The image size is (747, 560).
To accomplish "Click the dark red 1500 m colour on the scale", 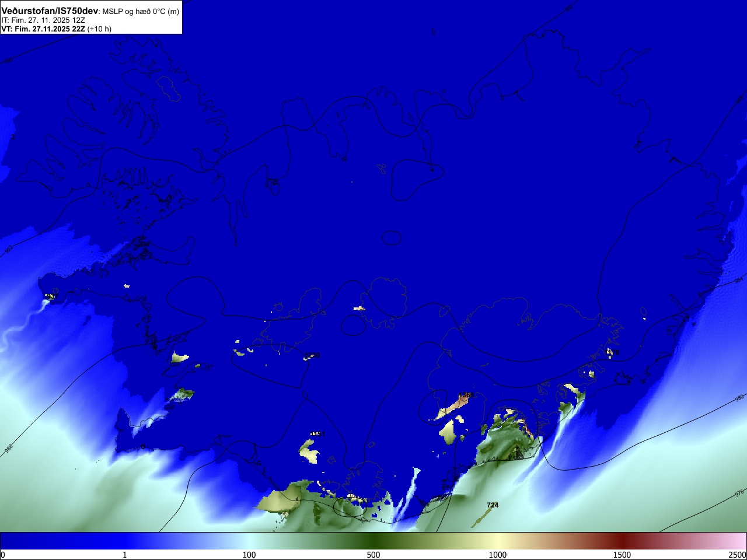I will click(622, 541).
